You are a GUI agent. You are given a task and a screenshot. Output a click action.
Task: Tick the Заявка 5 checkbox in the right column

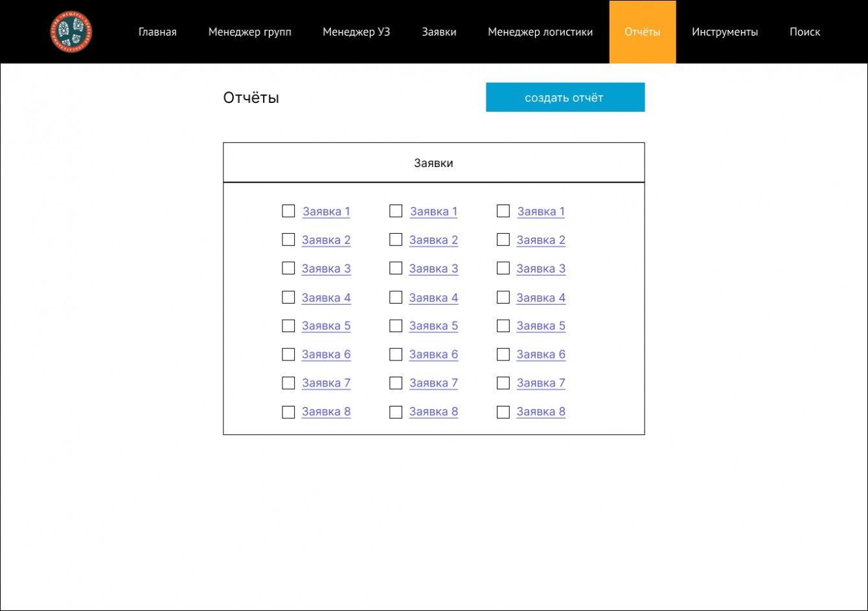pyautogui.click(x=503, y=326)
